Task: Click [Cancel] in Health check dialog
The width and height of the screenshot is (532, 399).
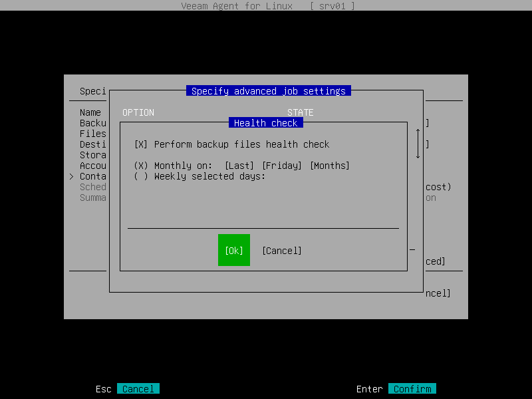Action: click(281, 251)
